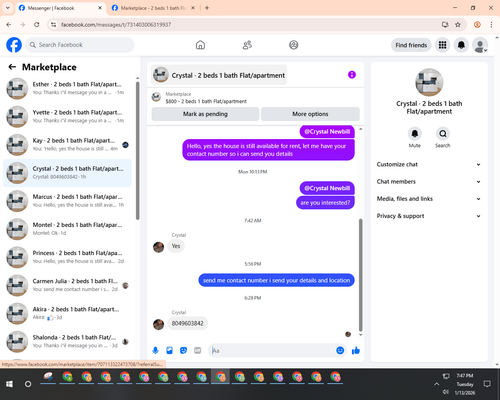Viewport: 500px width, 400px height.
Task: Open the Facebook menu grid icon
Action: click(442, 45)
